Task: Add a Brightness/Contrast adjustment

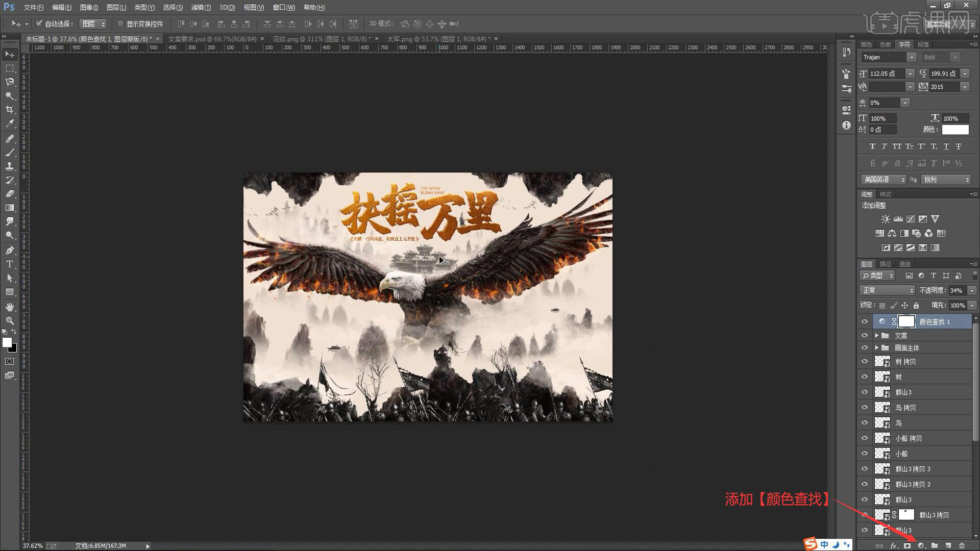Action: (886, 219)
